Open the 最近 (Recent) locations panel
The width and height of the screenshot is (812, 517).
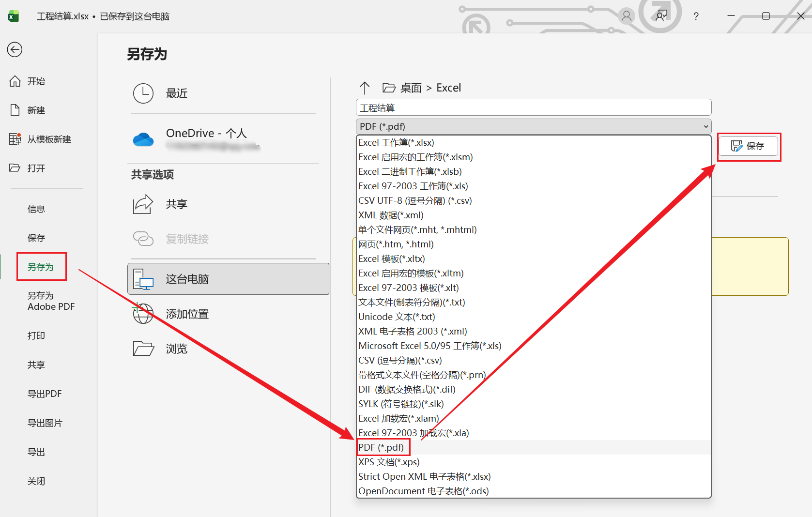pyautogui.click(x=176, y=93)
